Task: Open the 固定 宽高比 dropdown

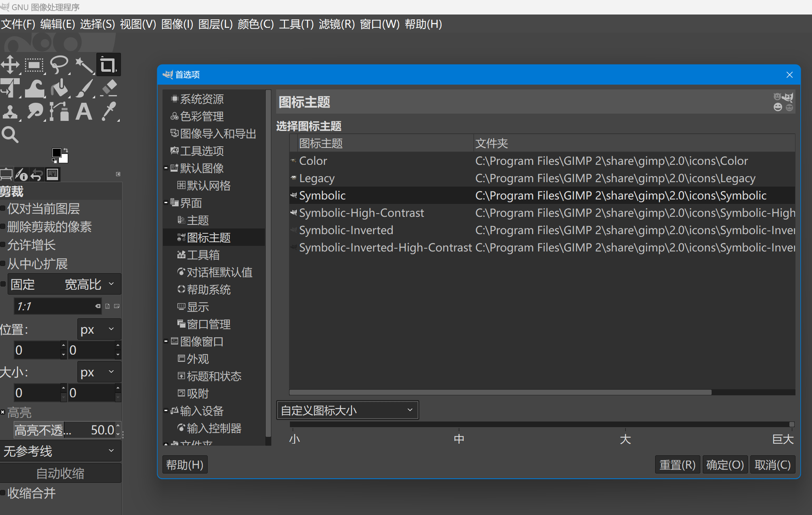Action: click(65, 284)
